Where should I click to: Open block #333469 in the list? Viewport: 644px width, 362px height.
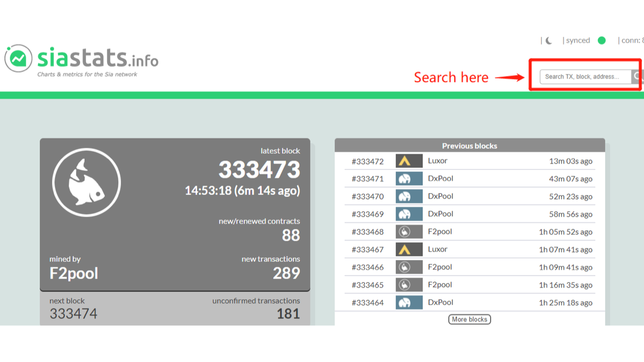coord(368,214)
